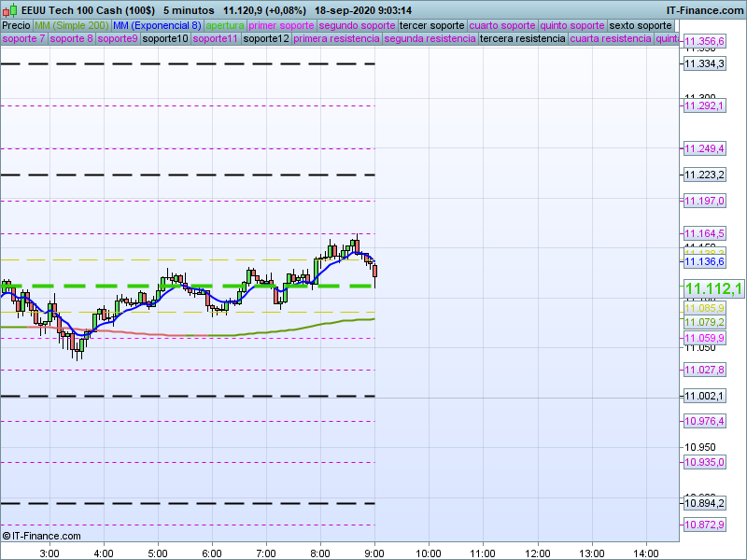Open the MM (Simple 200) indicator label

click(x=65, y=25)
